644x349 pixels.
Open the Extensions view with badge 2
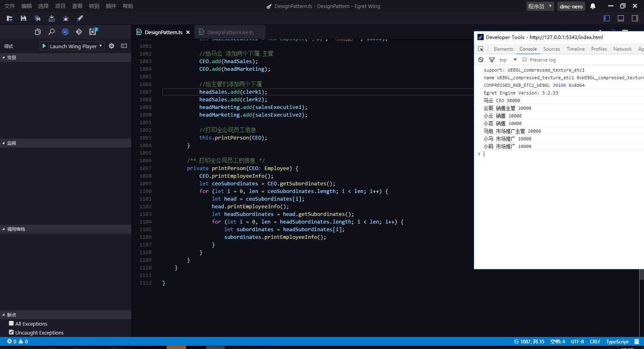coord(93,31)
